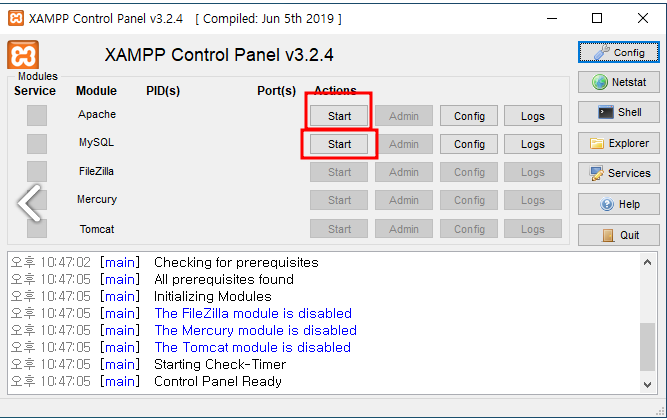This screenshot has width=667, height=420.
Task: Close the XAMPP Control Panel window
Action: 643,18
